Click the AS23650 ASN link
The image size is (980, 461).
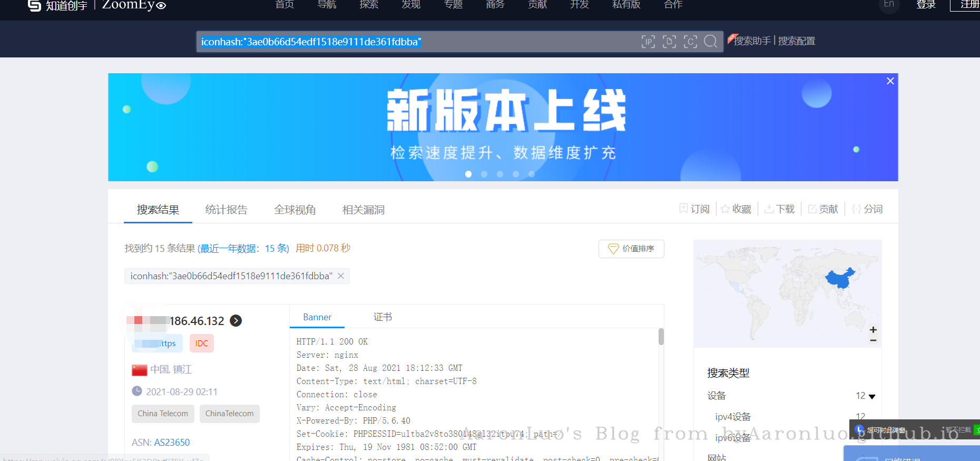(x=172, y=443)
